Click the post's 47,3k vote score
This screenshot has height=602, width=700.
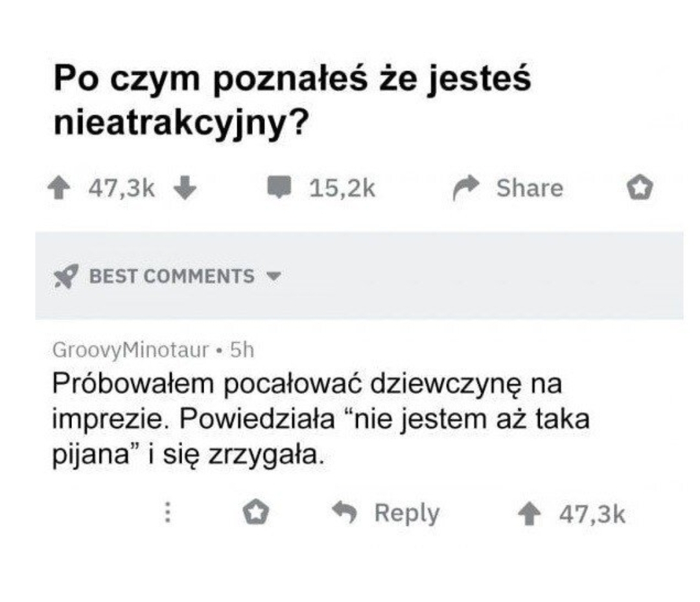[122, 188]
